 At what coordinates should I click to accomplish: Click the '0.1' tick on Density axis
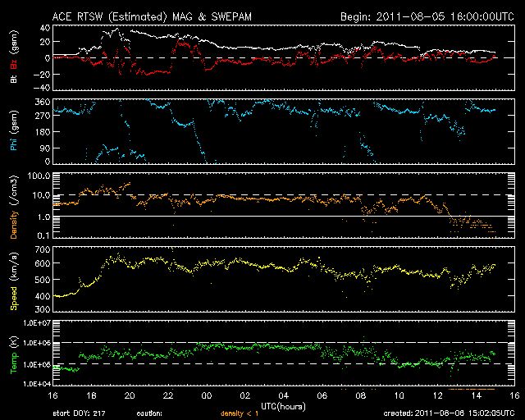(x=43, y=235)
